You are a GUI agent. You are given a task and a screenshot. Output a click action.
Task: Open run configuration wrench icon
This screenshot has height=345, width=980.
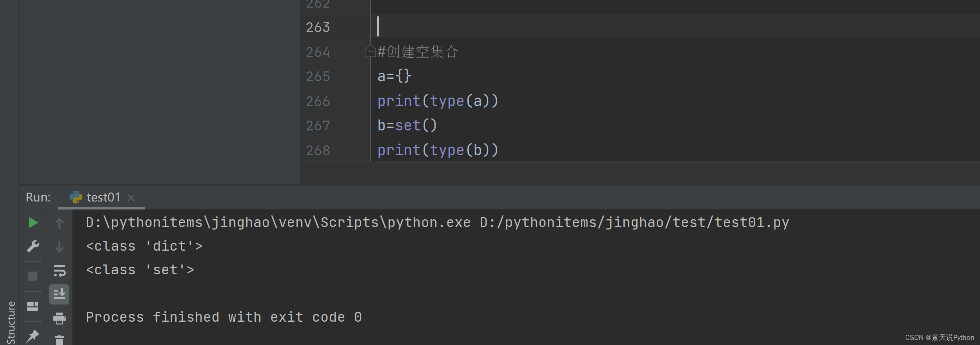[x=33, y=247]
